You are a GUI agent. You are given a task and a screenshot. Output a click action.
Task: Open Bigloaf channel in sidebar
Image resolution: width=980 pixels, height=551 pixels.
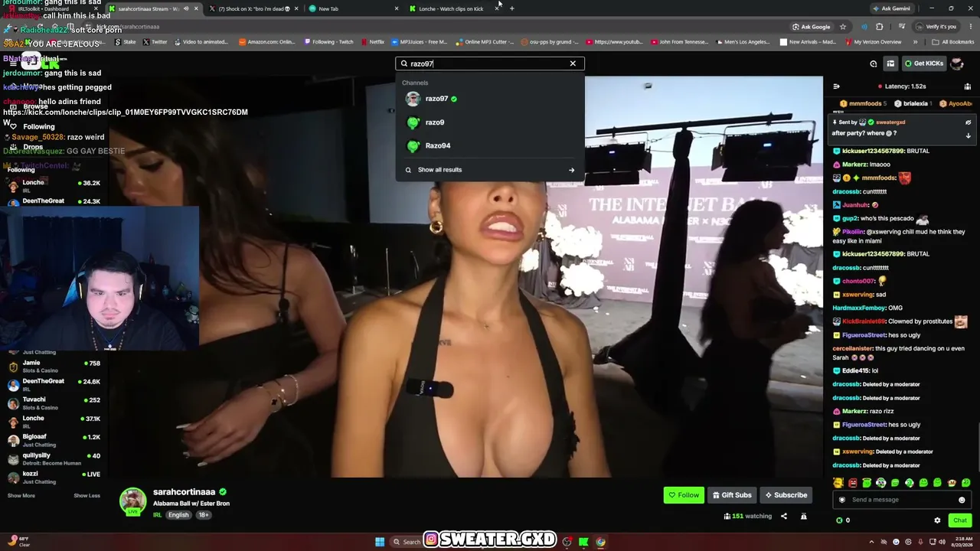[x=54, y=440]
